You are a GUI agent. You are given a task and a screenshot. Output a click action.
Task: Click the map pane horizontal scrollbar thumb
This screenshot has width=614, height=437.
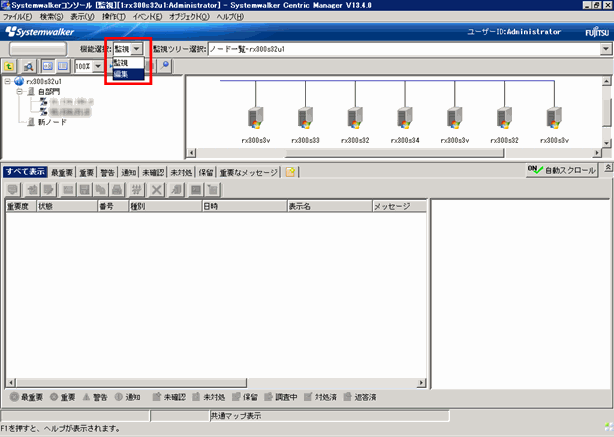click(x=395, y=153)
